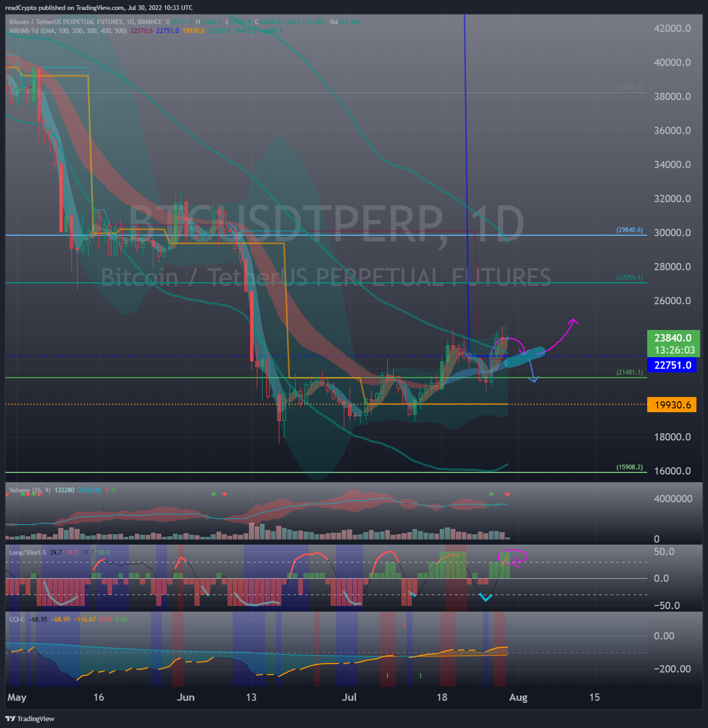Click -200.00 on the CCI pane axis
The height and width of the screenshot is (728, 708).
tap(672, 669)
